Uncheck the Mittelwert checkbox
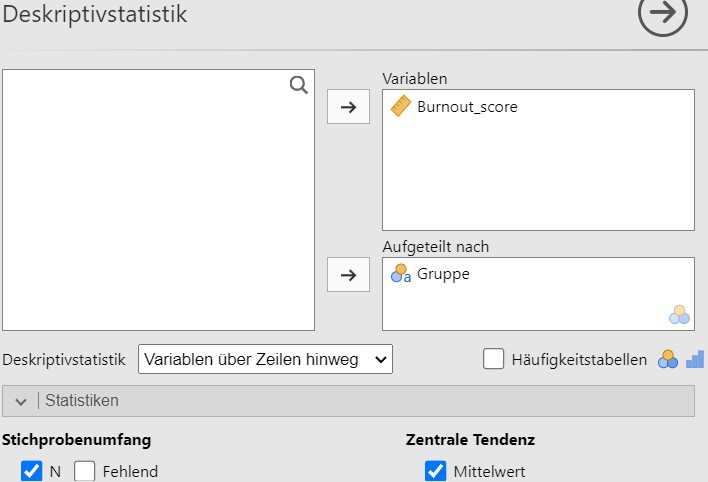Viewport: 708px width, 482px height. coord(435,471)
